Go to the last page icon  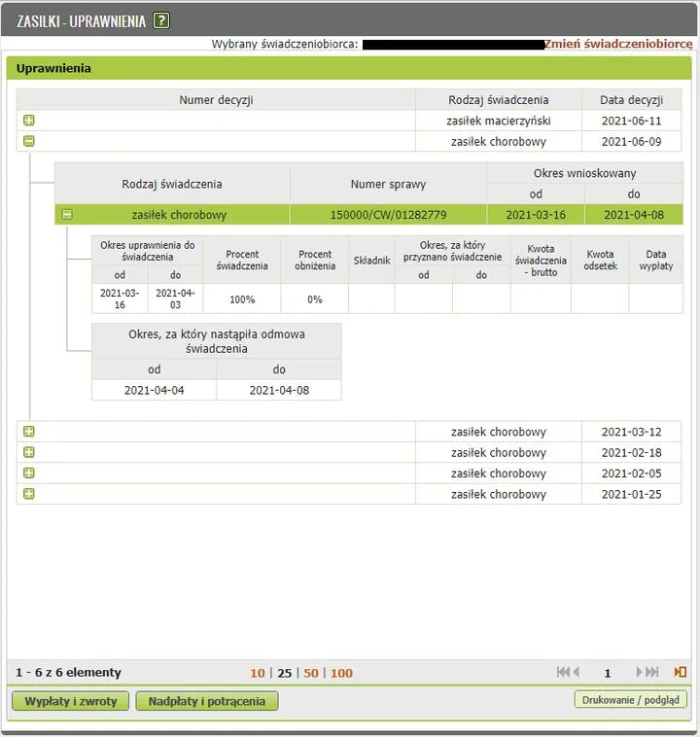tap(652, 673)
